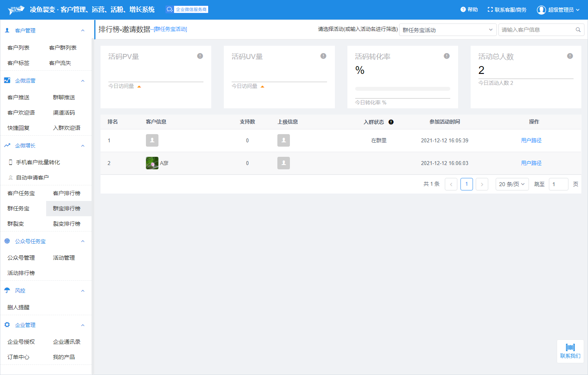Click 用户路径 link for rank 1
The width and height of the screenshot is (588, 375).
tap(531, 140)
